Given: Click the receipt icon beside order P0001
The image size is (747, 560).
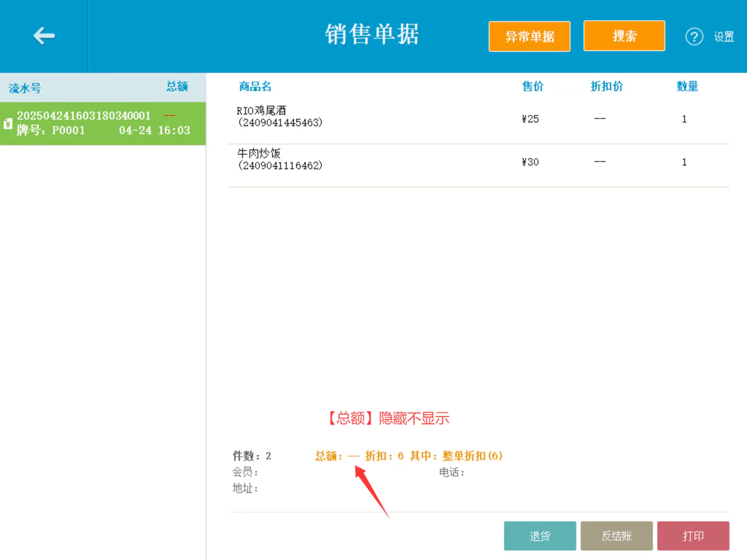Looking at the screenshot, I should (8, 124).
